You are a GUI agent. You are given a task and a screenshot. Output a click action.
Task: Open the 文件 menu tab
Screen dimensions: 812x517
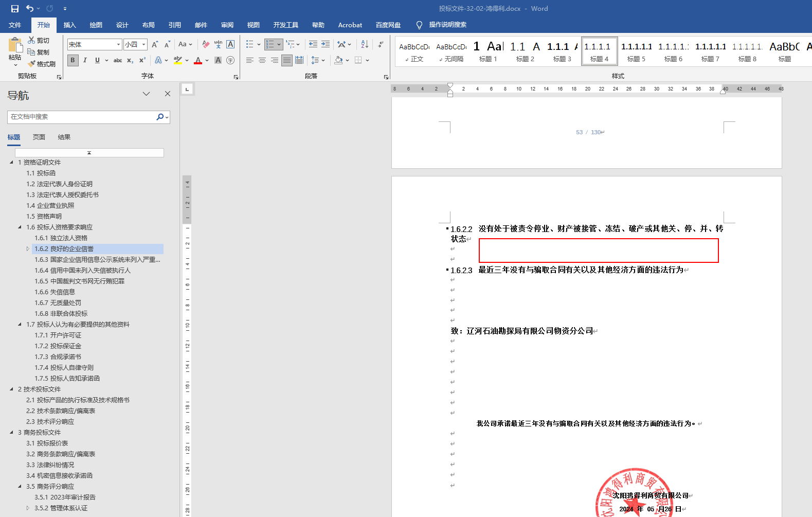[x=15, y=25]
